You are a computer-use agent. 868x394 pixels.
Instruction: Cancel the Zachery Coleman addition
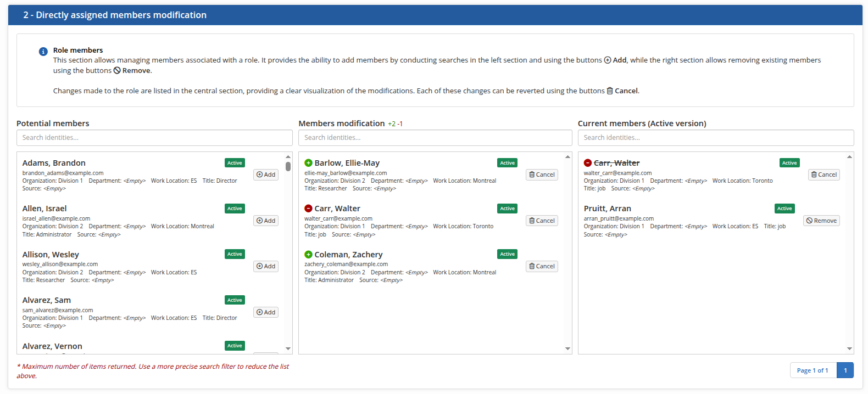coord(542,266)
